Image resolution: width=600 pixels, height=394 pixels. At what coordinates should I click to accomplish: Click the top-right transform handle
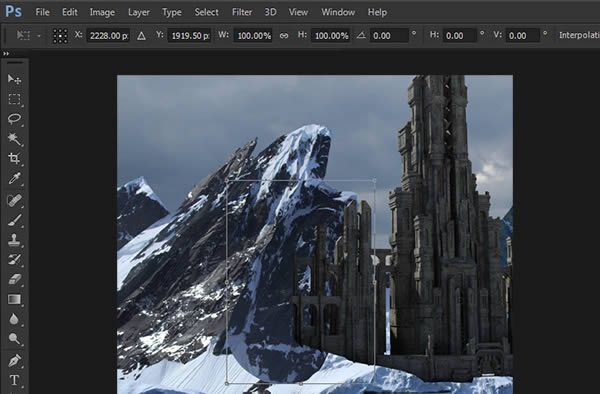point(374,180)
